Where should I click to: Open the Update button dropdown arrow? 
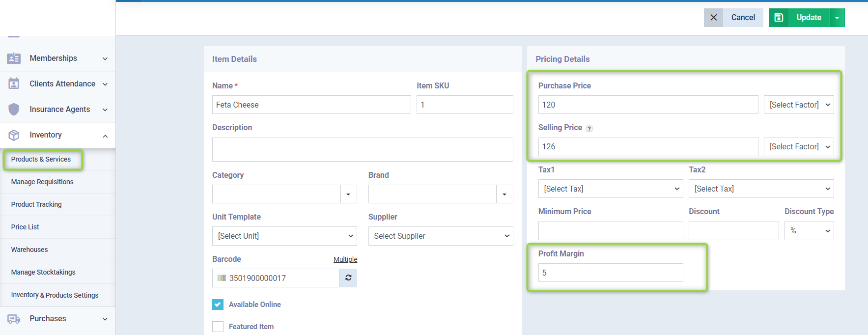pyautogui.click(x=837, y=18)
